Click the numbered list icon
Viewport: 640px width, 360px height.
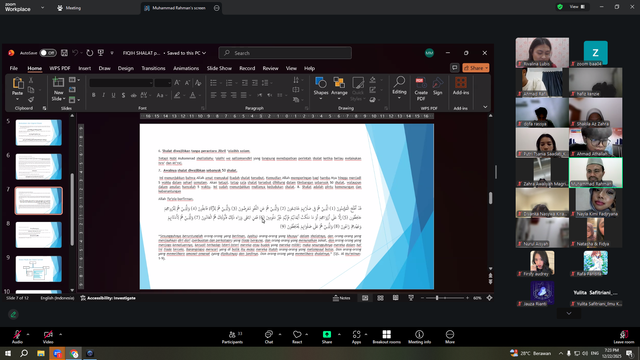[229, 83]
